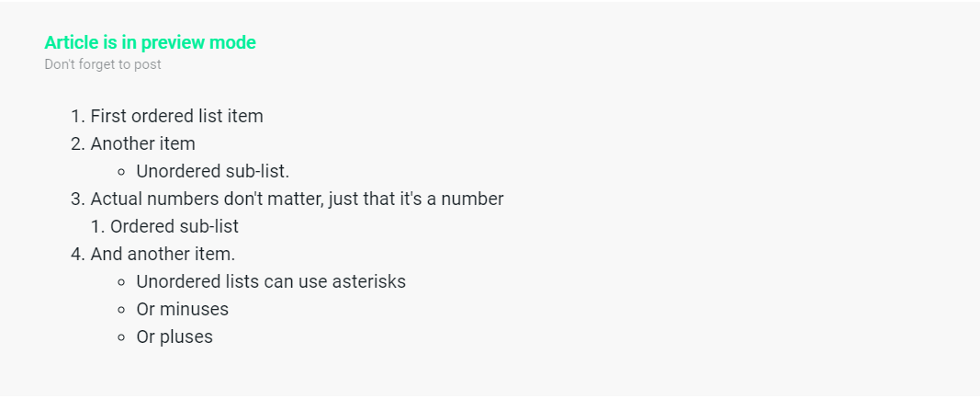
Task: Click the number "4." before "And another item"
Action: tap(78, 254)
